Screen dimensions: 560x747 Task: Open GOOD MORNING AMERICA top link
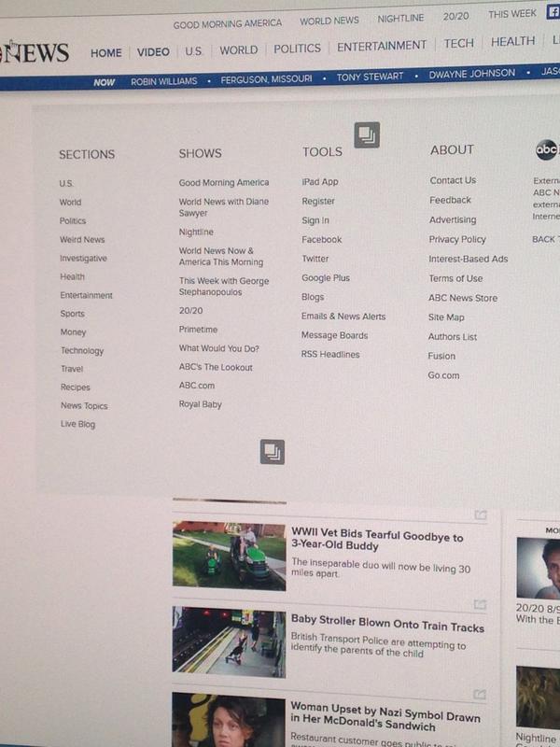[x=227, y=24]
